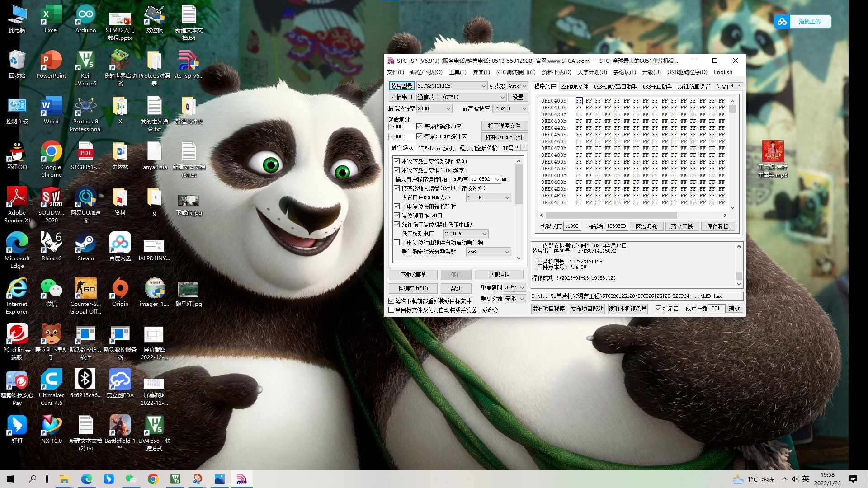Click the STC-ISP taskbar icon

[x=241, y=479]
